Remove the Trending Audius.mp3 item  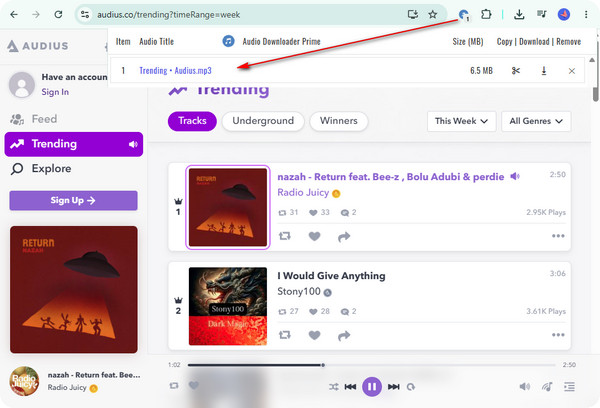[572, 71]
